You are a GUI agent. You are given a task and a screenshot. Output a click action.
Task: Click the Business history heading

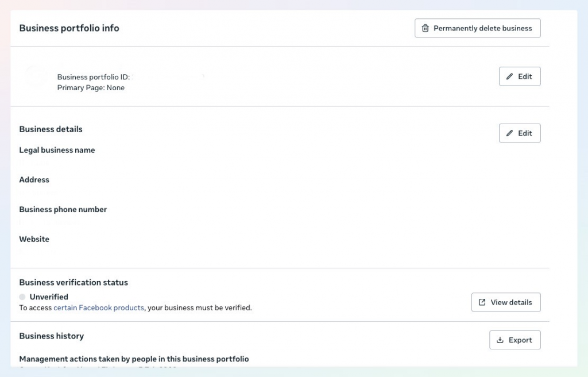pyautogui.click(x=52, y=336)
